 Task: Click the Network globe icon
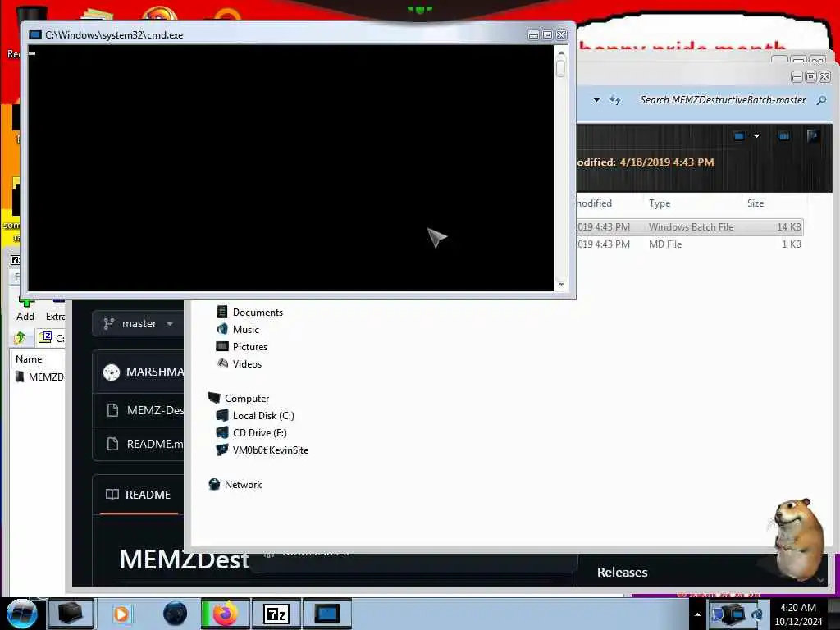(214, 484)
